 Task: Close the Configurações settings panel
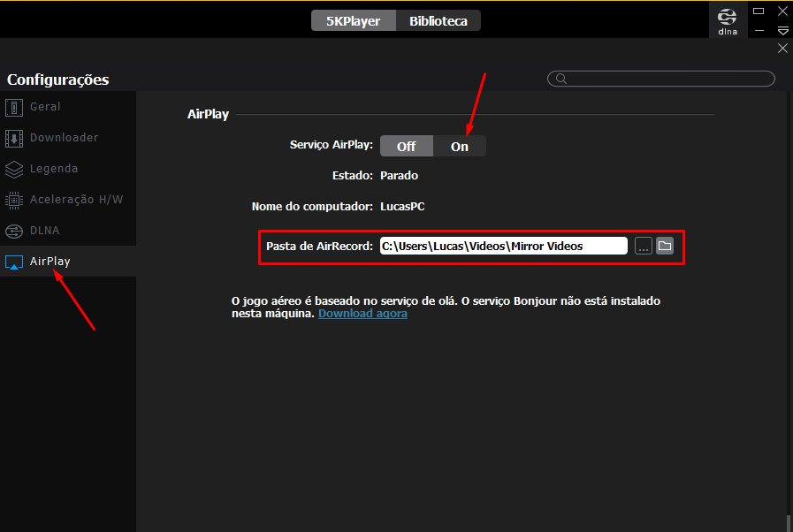pos(782,49)
